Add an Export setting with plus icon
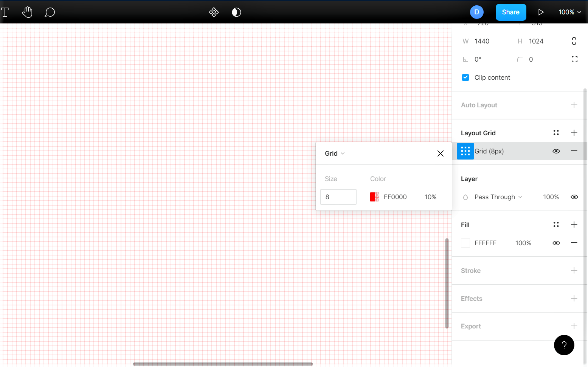 pos(574,326)
